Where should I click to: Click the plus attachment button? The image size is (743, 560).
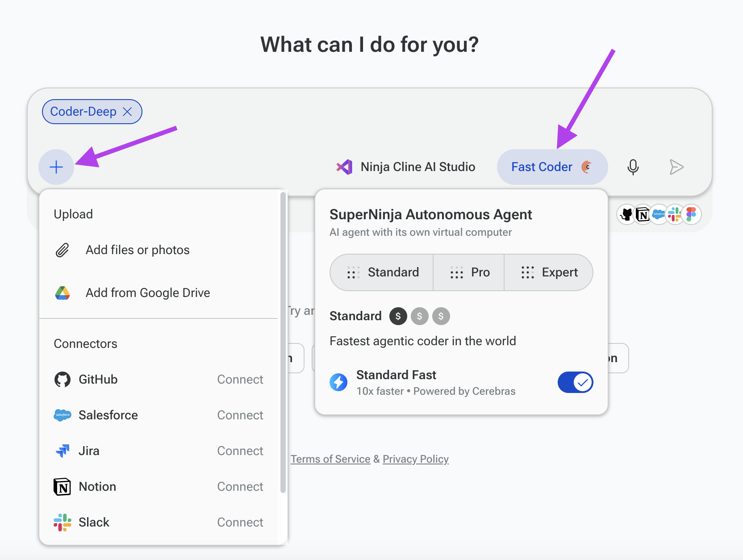coord(56,167)
